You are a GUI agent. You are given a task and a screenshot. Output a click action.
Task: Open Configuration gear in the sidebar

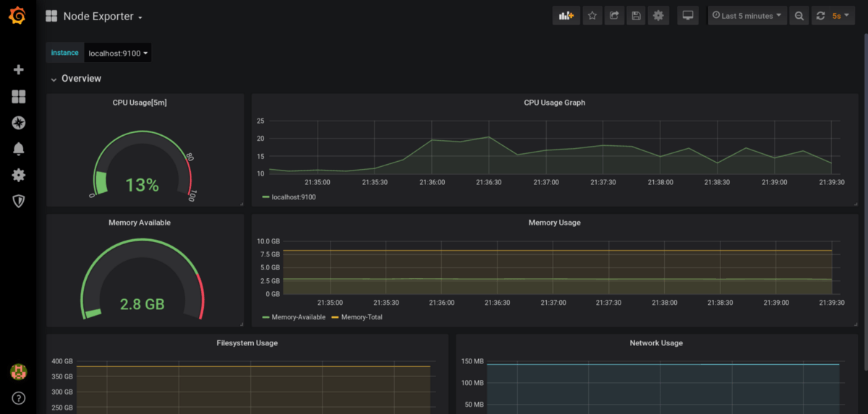[19, 175]
